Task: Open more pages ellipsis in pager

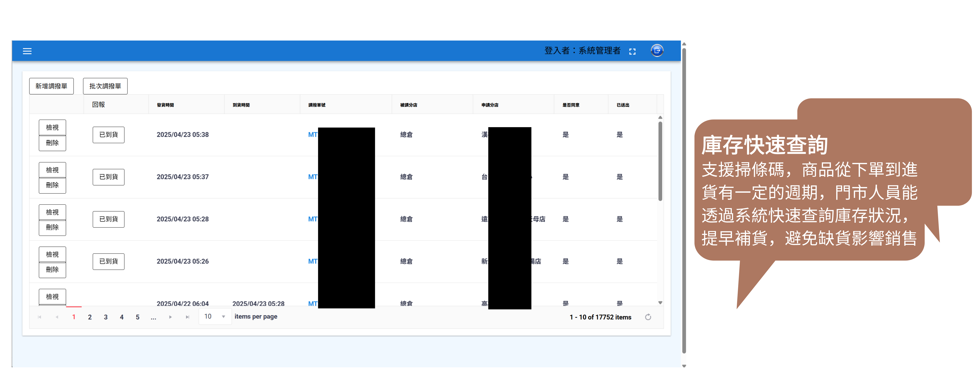Action: pos(153,317)
